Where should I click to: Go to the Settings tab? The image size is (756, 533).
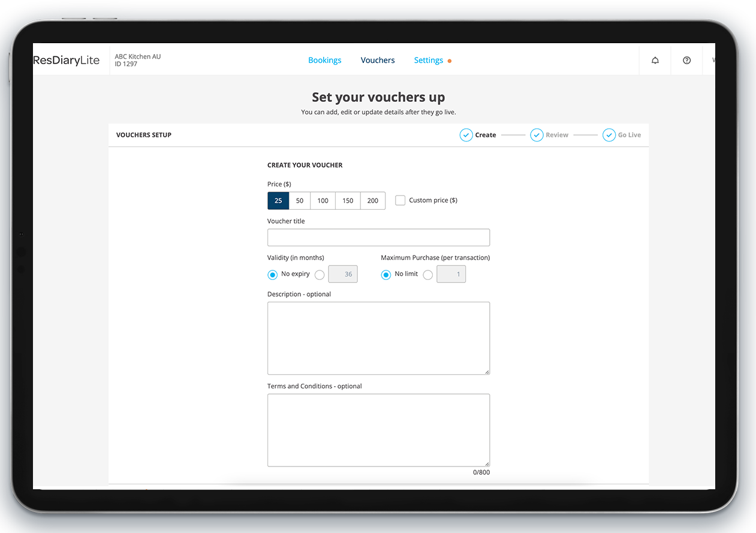428,61
